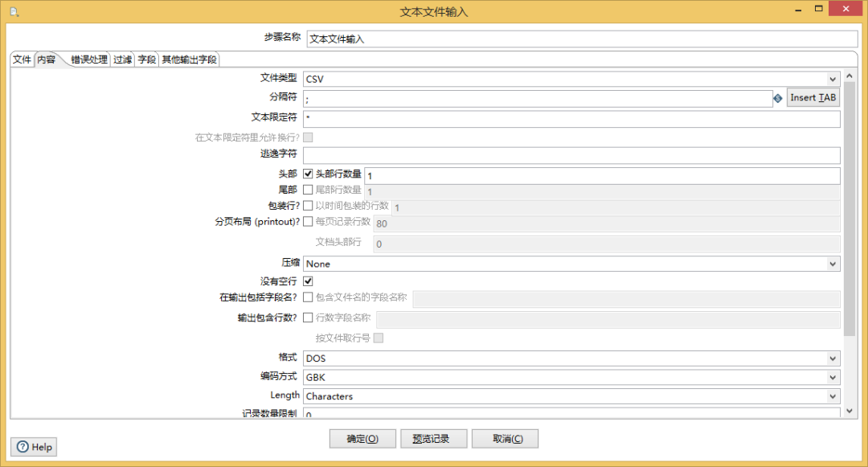Enable the 尾部 footer checkbox
The height and width of the screenshot is (467, 868).
pyautogui.click(x=308, y=190)
